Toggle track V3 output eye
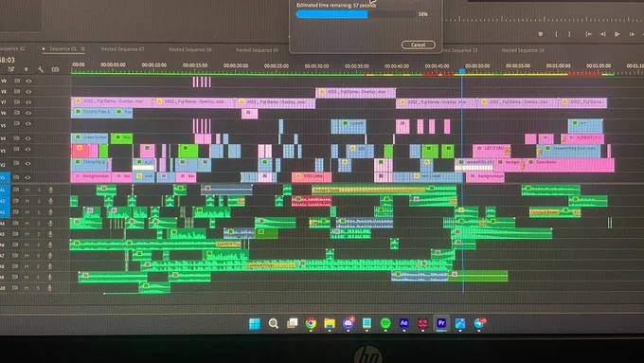644x363 pixels. click(28, 150)
